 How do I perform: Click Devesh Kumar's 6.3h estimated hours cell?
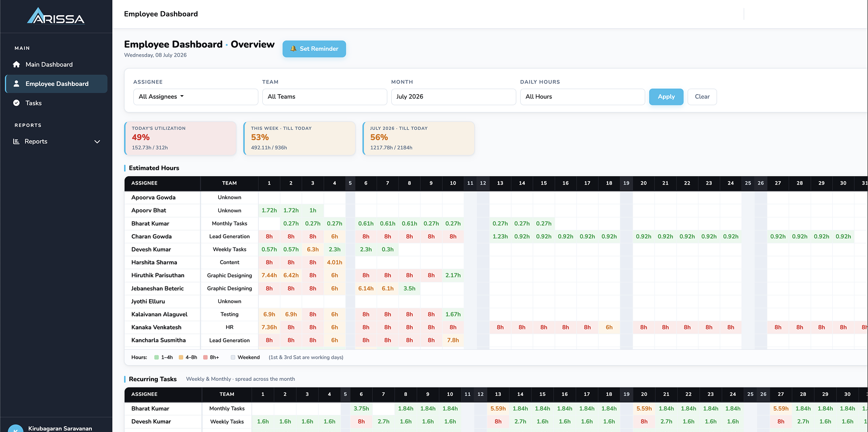point(313,249)
